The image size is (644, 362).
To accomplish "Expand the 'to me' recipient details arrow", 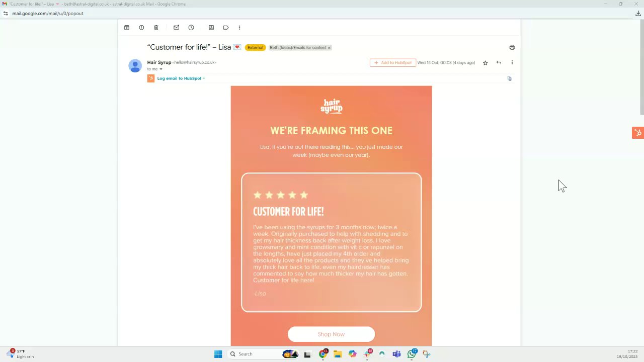I will (x=161, y=69).
